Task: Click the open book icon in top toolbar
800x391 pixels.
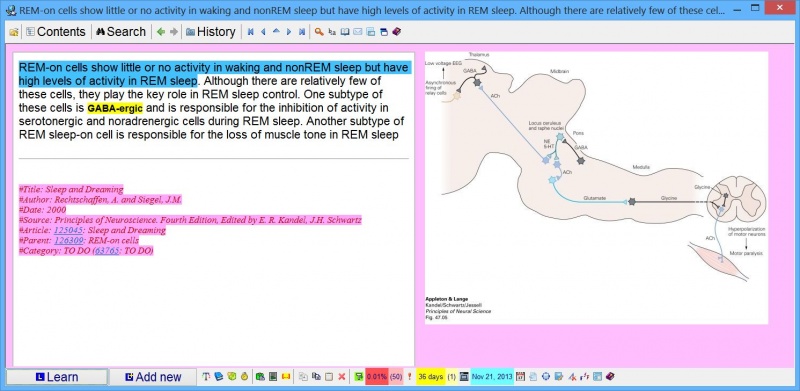Action: [345, 32]
